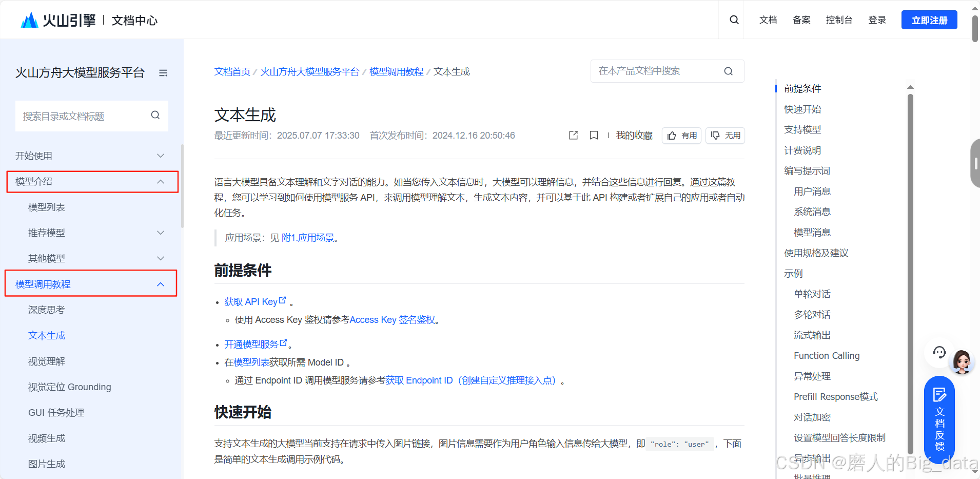Jump to 前提条件 in outline
This screenshot has width=980, height=479.
point(802,88)
